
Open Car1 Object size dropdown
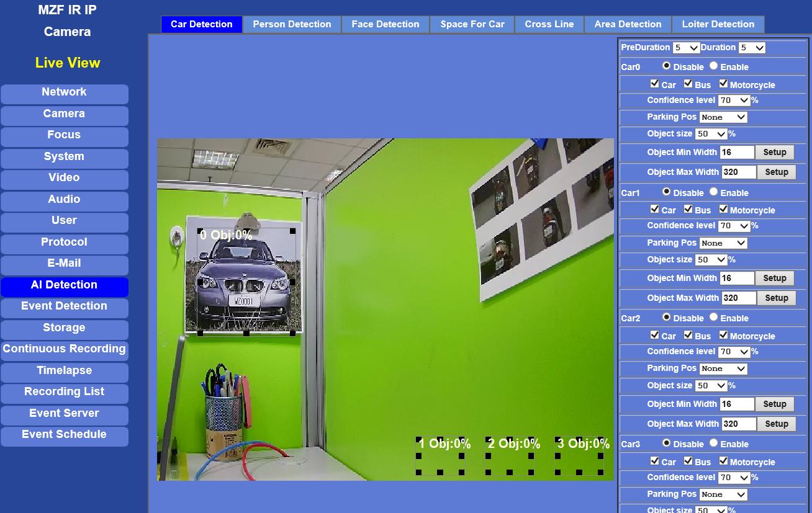711,260
